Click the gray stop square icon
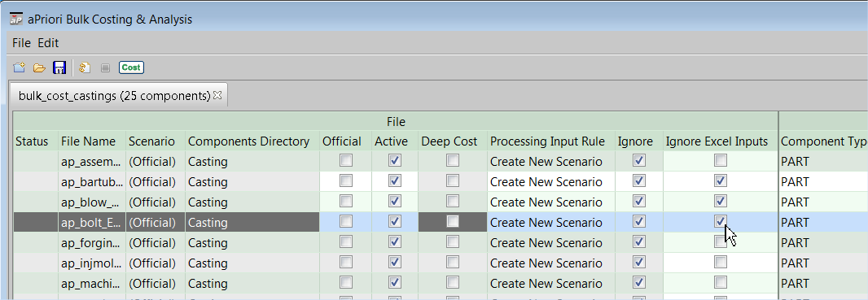Viewport: 868px width, 300px height. click(x=105, y=68)
